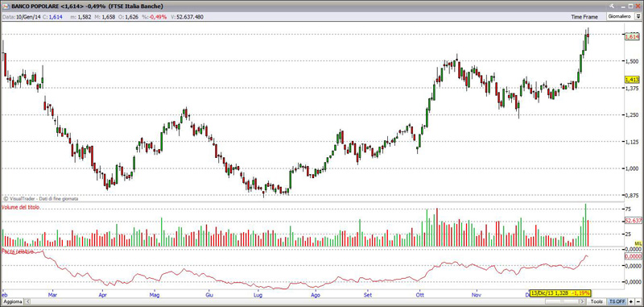Select the yellow 13/Dic/13 1,328 date tooltip
This screenshot has height=307, width=644.
560,293
